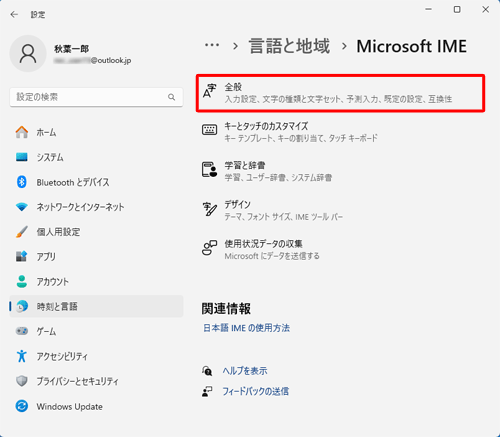Click the back arrow in title bar
The height and width of the screenshot is (437, 500).
click(x=14, y=14)
